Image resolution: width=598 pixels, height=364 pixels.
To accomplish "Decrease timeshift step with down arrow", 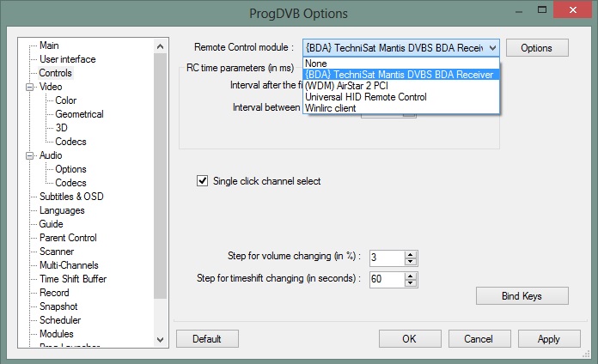I will point(411,283).
